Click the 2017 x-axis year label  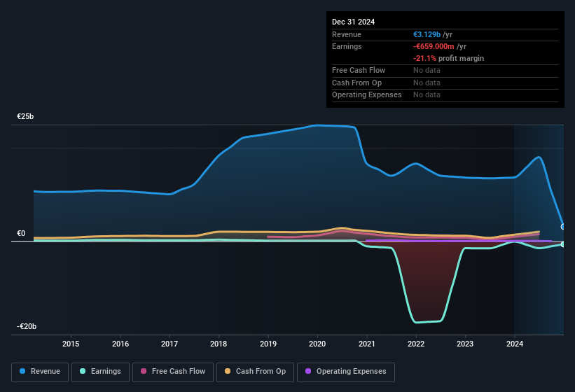[x=169, y=344]
